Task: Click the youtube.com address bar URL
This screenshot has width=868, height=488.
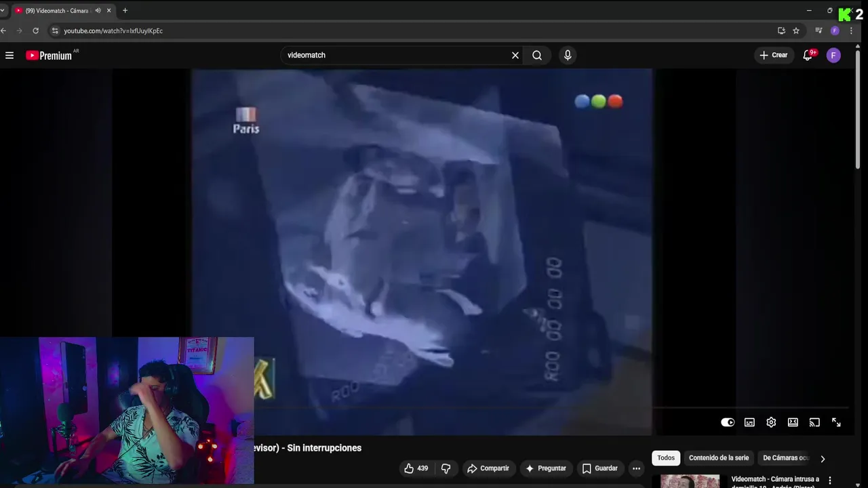Action: point(113,30)
